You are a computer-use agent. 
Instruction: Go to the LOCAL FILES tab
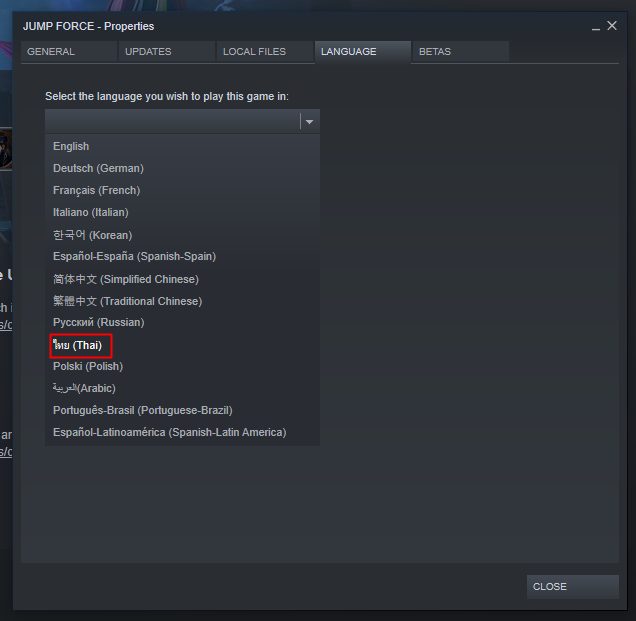coord(265,52)
